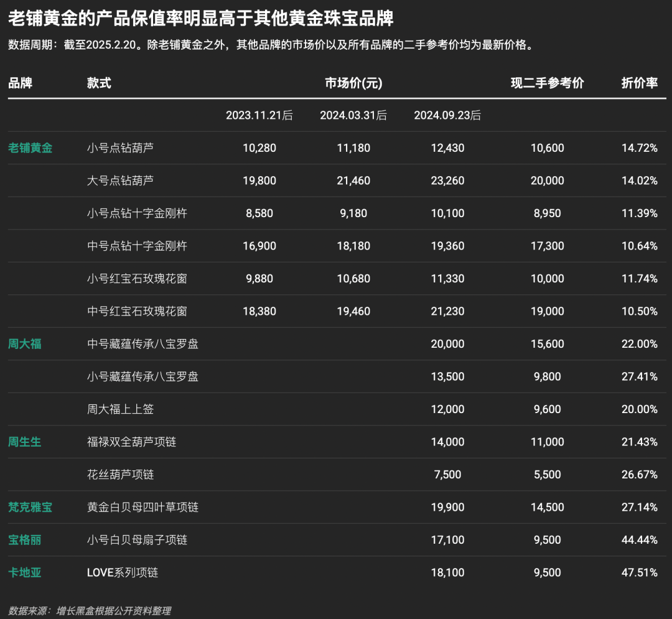Select the 周大福上上签 style name

pos(120,409)
